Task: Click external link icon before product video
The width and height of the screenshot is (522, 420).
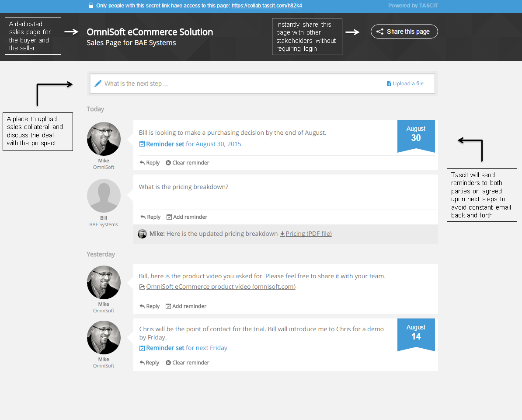Action: [x=142, y=287]
